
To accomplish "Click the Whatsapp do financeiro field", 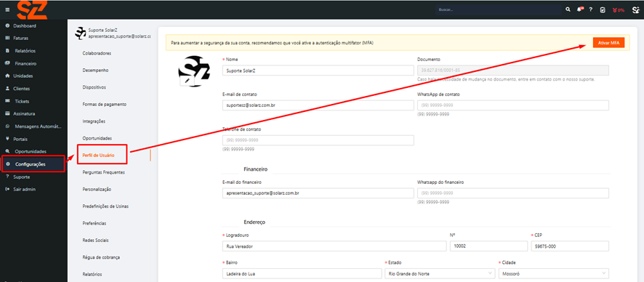I will (x=513, y=193).
